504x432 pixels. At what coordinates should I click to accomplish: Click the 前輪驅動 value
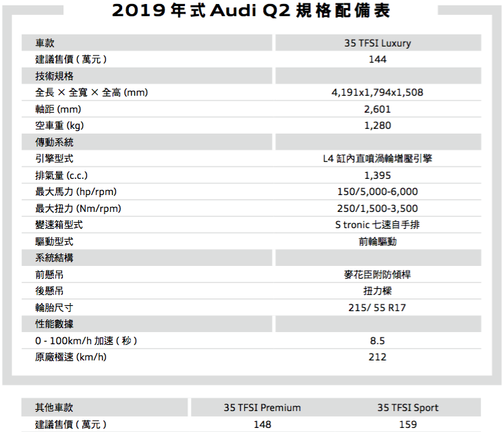pyautogui.click(x=378, y=242)
